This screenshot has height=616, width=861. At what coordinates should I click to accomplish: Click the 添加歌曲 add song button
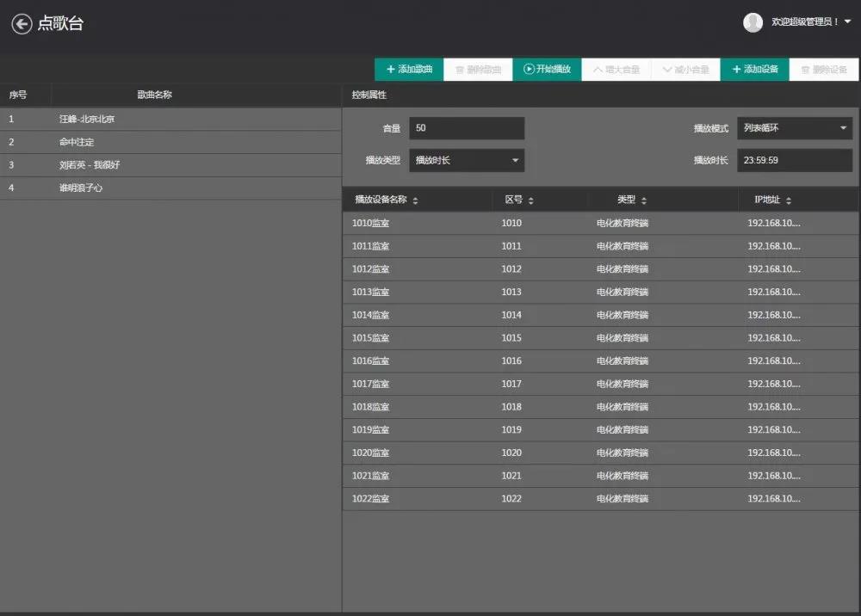(x=409, y=70)
